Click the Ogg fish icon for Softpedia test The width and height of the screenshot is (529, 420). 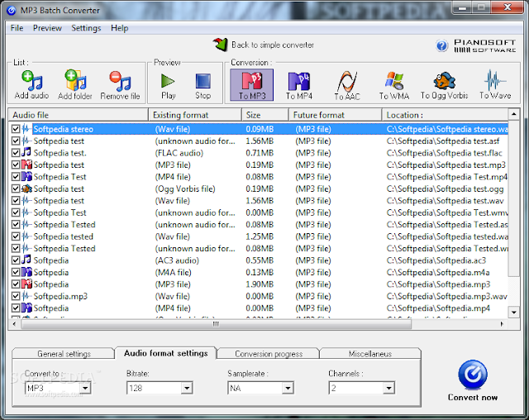pyautogui.click(x=26, y=189)
